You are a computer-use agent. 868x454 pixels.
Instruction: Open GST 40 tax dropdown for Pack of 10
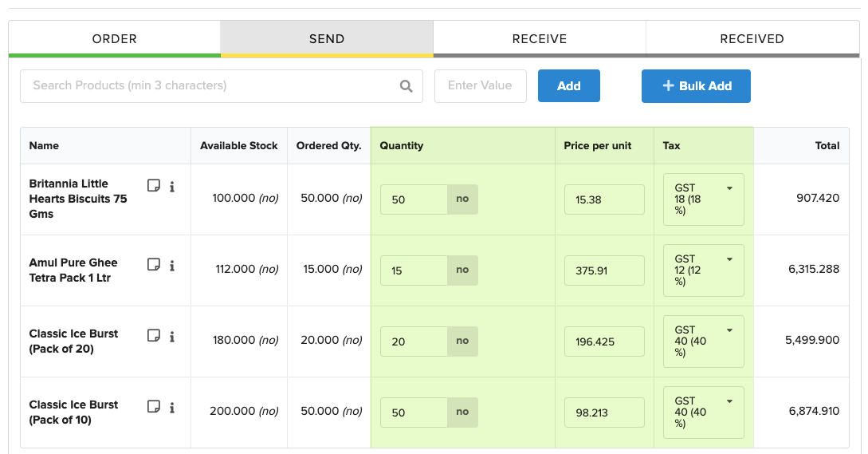704,413
